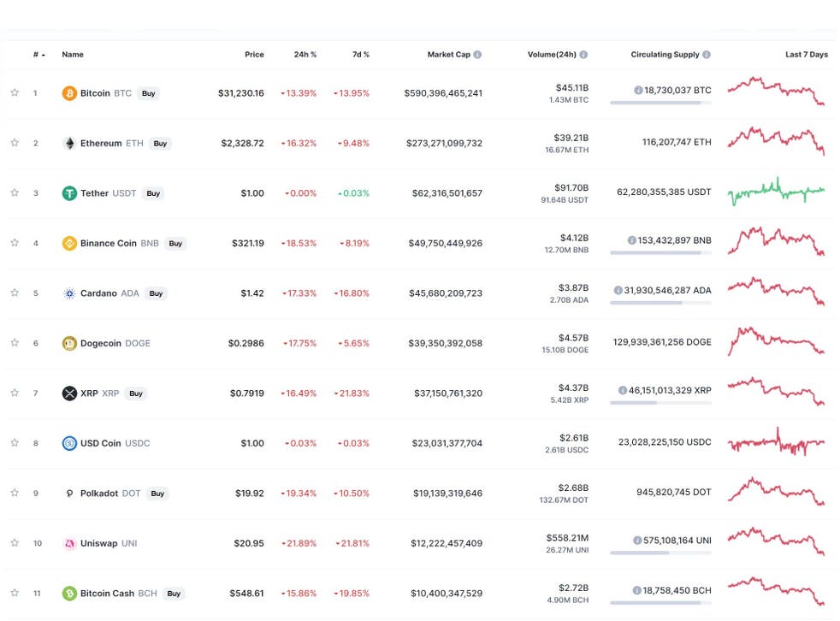This screenshot has height=621, width=840.
Task: Click Ethereum price $2,328.72
Action: pyautogui.click(x=242, y=143)
